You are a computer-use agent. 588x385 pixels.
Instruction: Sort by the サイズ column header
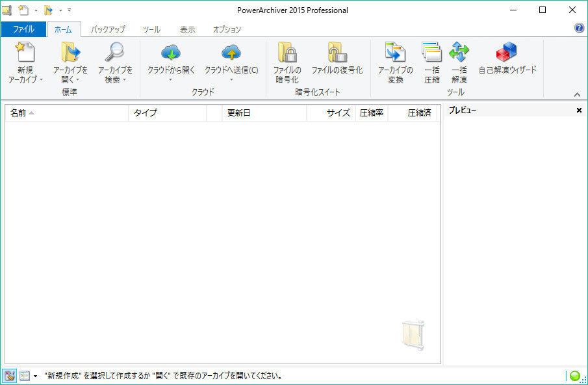tap(331, 113)
